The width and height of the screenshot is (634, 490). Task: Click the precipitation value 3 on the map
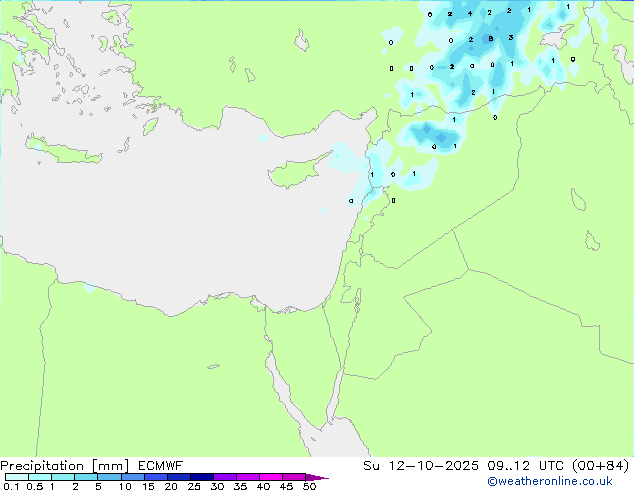pos(511,38)
